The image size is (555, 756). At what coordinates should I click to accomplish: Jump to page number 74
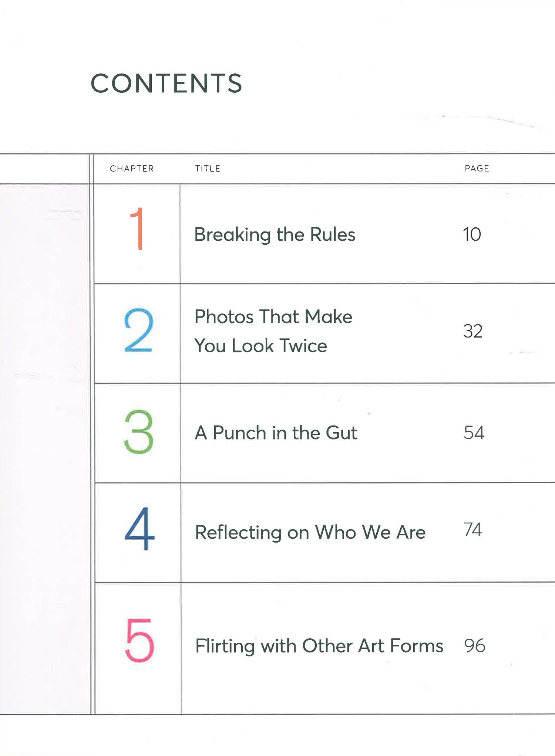pyautogui.click(x=472, y=529)
